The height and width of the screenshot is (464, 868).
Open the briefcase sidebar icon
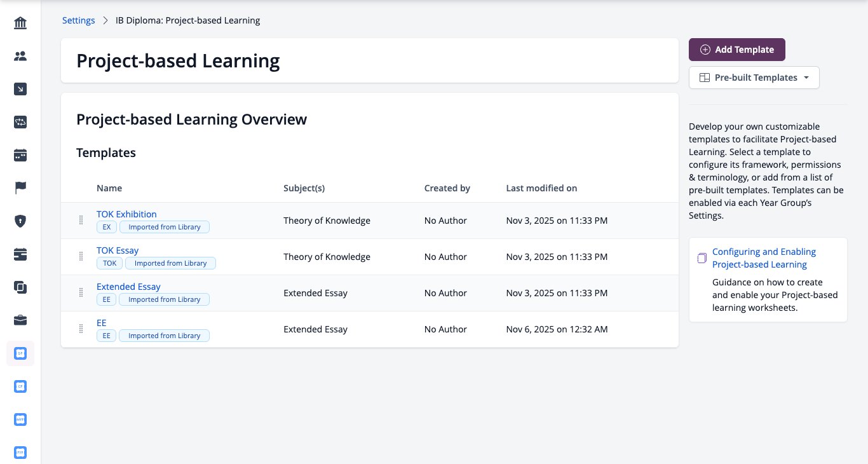click(20, 320)
